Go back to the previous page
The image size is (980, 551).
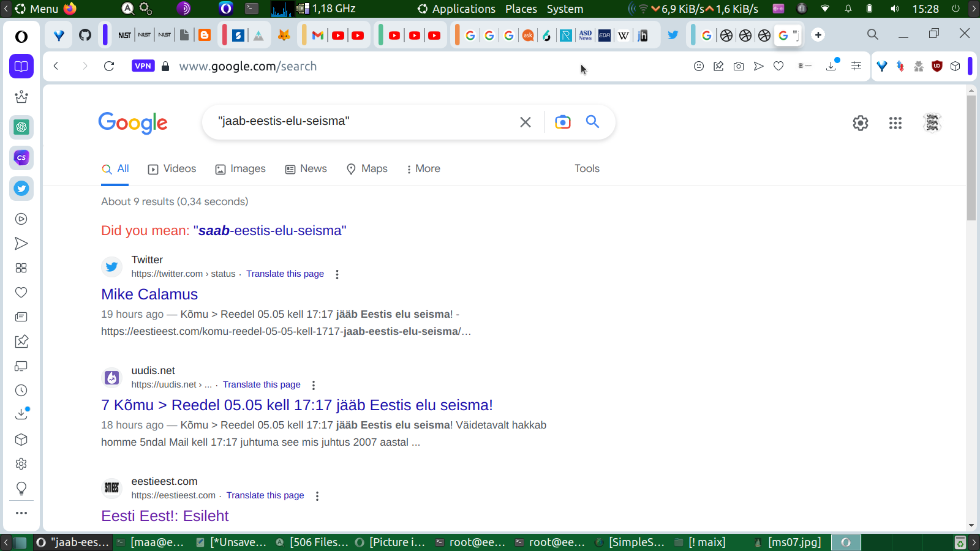pos(56,66)
